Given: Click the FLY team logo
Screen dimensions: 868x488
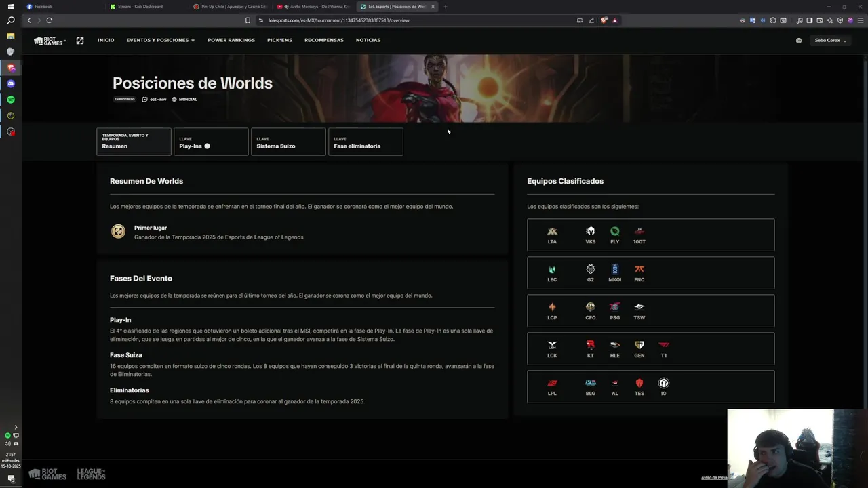Looking at the screenshot, I should click(x=614, y=231).
